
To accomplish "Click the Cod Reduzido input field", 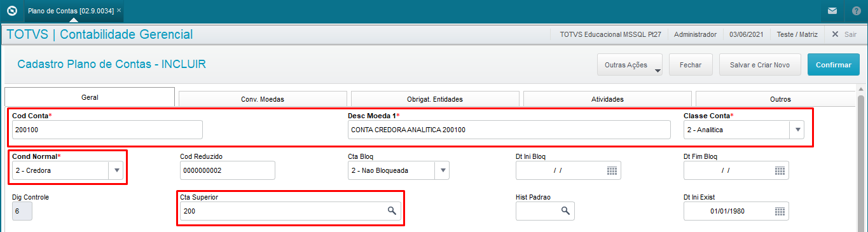I will point(228,170).
